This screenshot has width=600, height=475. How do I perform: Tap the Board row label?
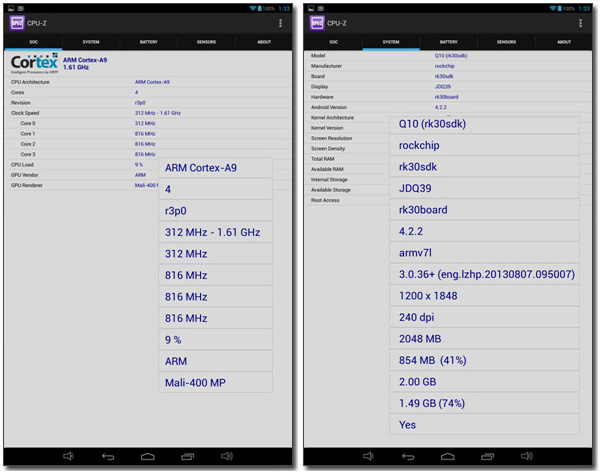318,77
